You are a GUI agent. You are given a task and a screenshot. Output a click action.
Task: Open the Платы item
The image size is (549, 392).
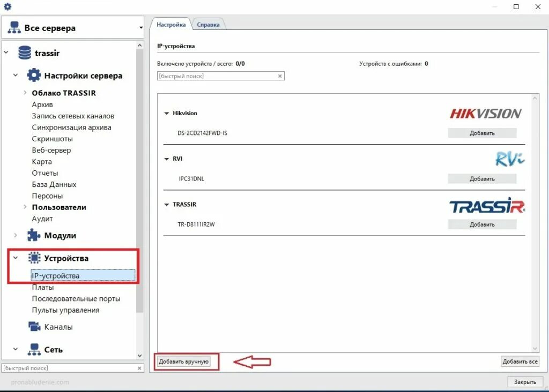click(43, 287)
